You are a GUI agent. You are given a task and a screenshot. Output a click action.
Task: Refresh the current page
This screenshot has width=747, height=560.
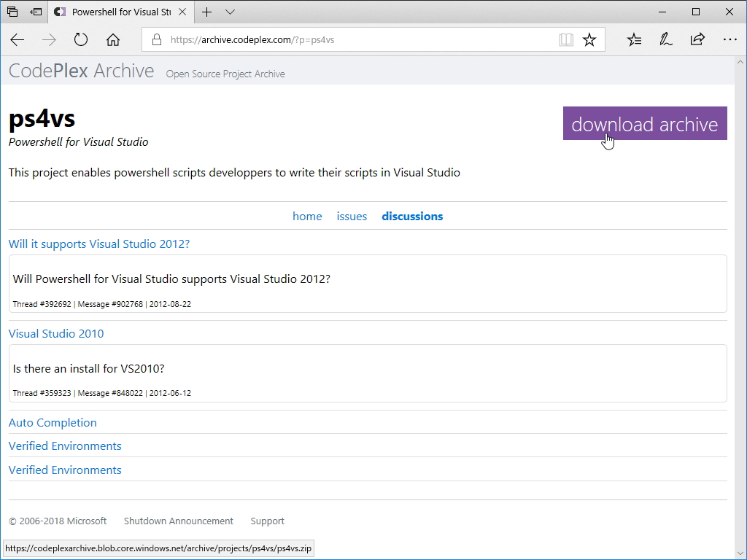81,40
